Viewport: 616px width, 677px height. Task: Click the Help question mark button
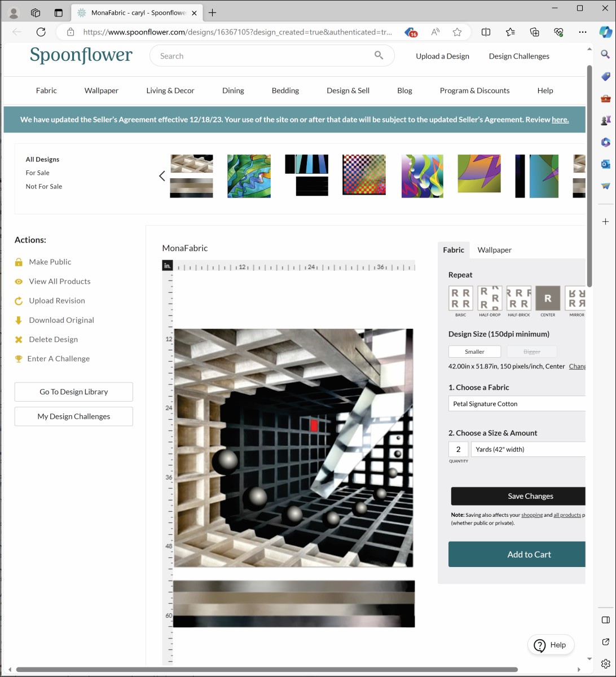[551, 645]
